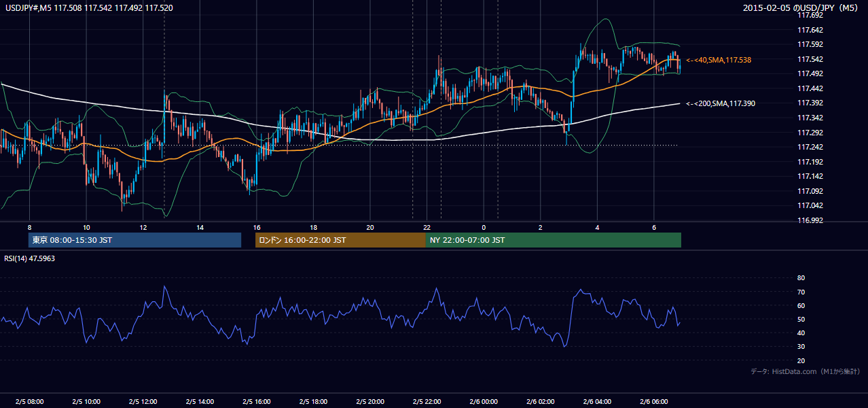Click hour tick 14 below price chart

coord(200,227)
